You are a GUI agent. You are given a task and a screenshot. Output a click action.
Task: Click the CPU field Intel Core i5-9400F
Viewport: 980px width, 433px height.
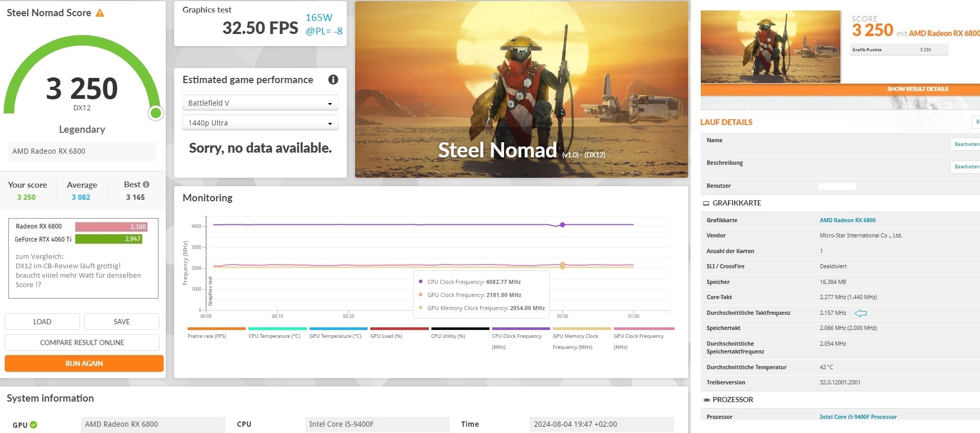point(377,424)
